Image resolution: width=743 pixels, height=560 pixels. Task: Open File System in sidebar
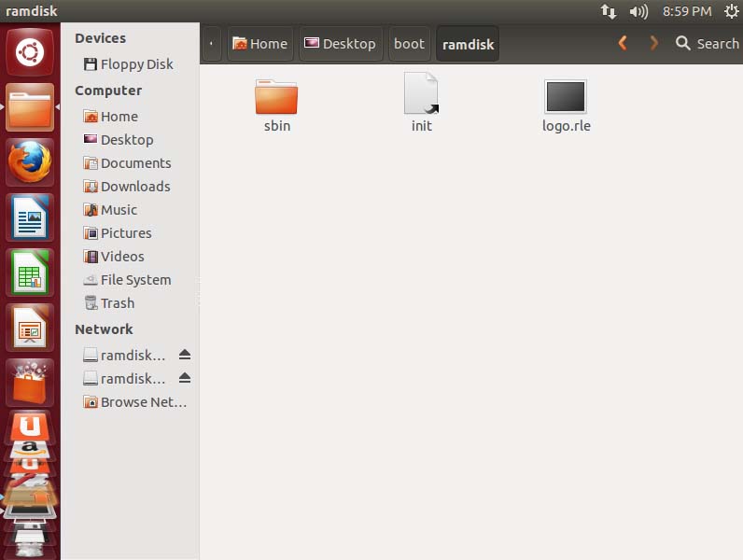click(127, 280)
